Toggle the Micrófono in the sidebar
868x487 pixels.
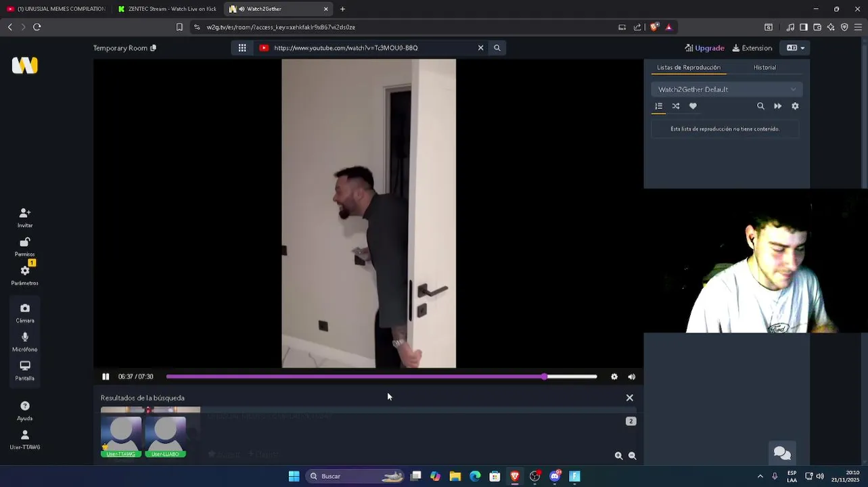[x=25, y=342]
